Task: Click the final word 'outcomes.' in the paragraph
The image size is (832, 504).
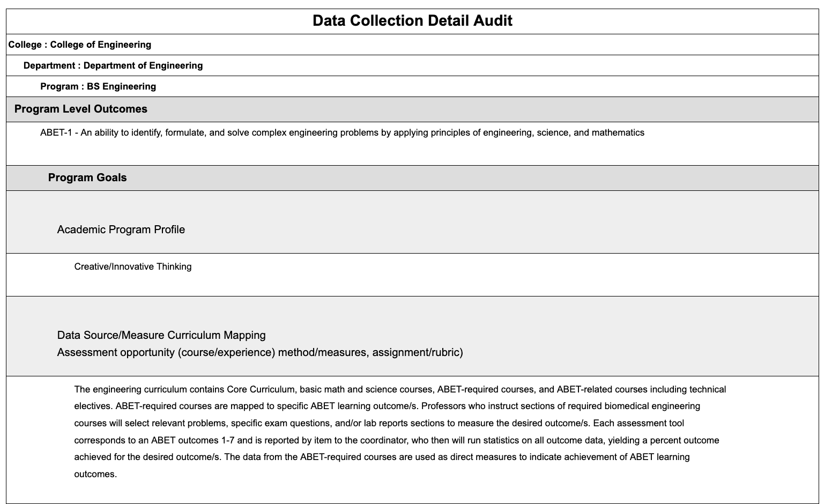Action: (x=95, y=474)
